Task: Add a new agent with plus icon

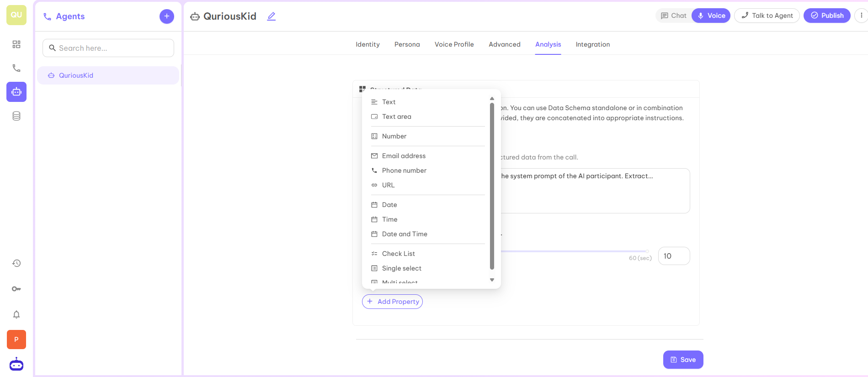Action: (x=167, y=16)
